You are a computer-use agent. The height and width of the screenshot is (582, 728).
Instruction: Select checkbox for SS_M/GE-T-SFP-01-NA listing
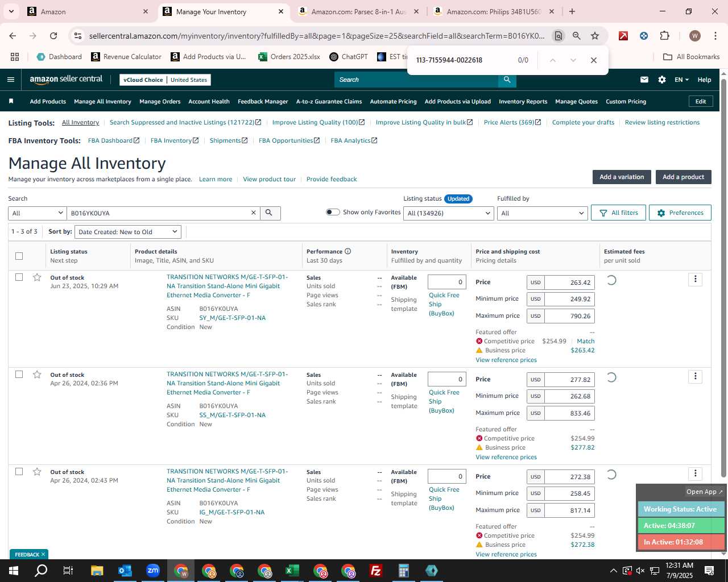pos(19,375)
